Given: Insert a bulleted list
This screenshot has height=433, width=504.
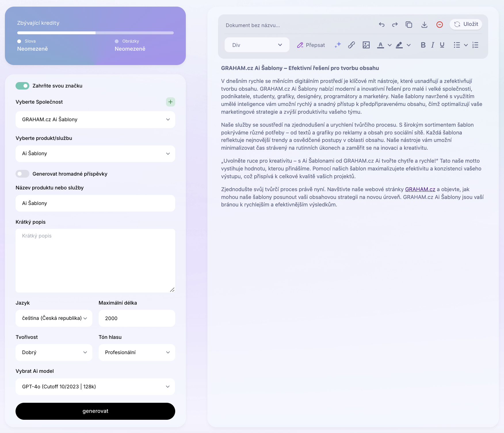Looking at the screenshot, I should coord(457,45).
